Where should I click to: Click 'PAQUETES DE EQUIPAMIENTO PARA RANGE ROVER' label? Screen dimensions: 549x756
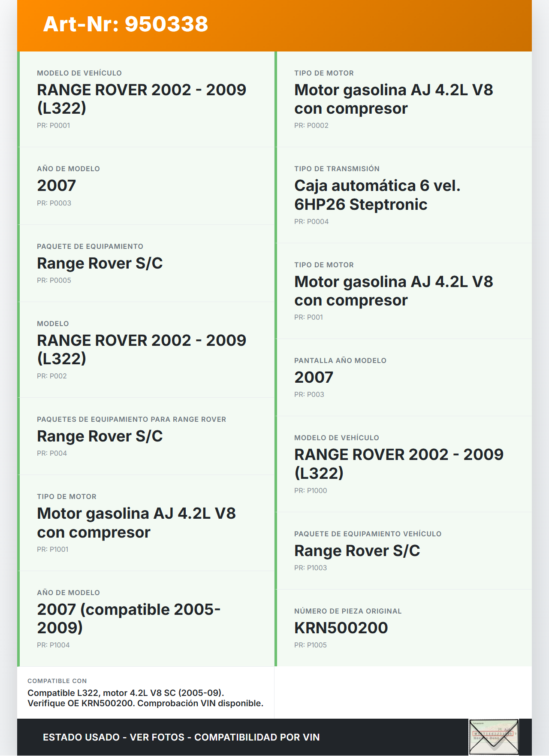pos(132,419)
